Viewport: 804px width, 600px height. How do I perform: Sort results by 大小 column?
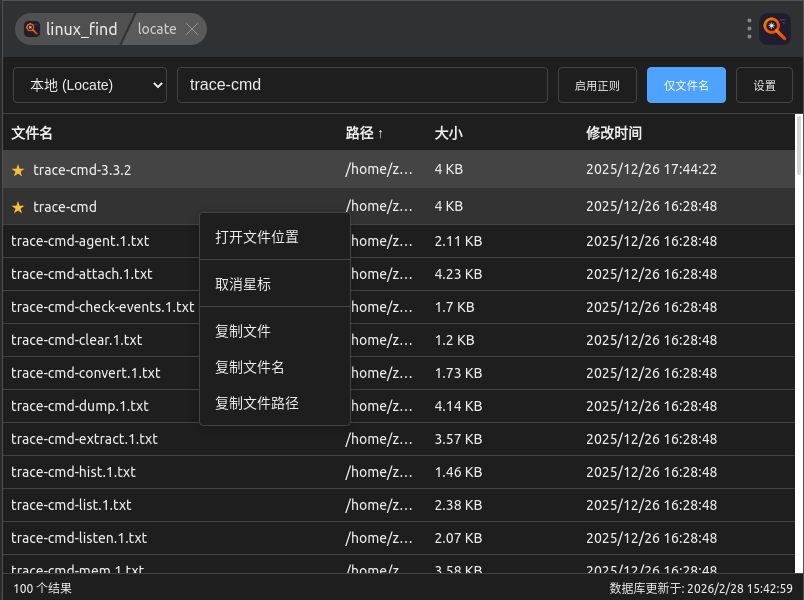448,133
